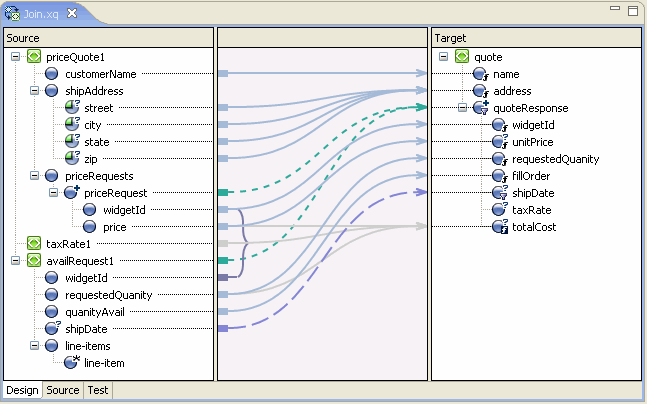The height and width of the screenshot is (404, 647).
Task: Click the priceRequest repeating element icon
Action: tap(72, 192)
